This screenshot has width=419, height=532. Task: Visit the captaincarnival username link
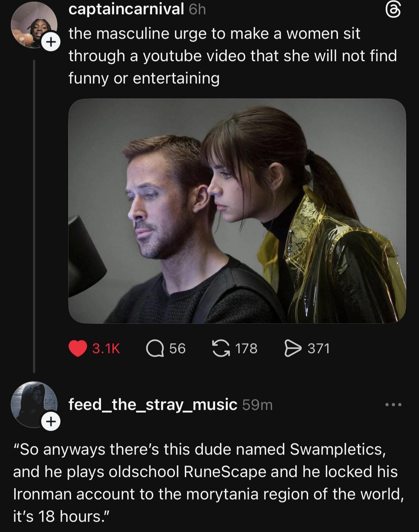[x=126, y=9]
